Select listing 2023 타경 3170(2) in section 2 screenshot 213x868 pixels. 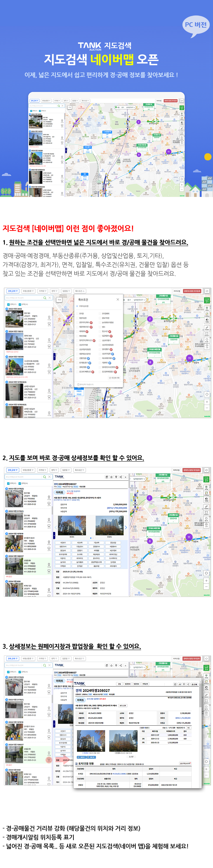coord(28,497)
